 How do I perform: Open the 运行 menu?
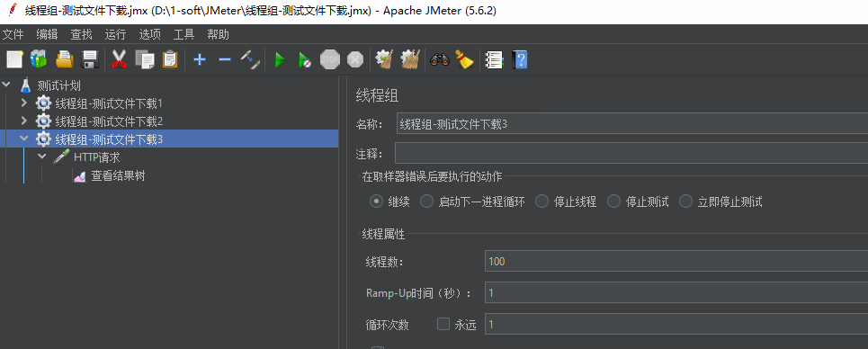click(x=116, y=34)
